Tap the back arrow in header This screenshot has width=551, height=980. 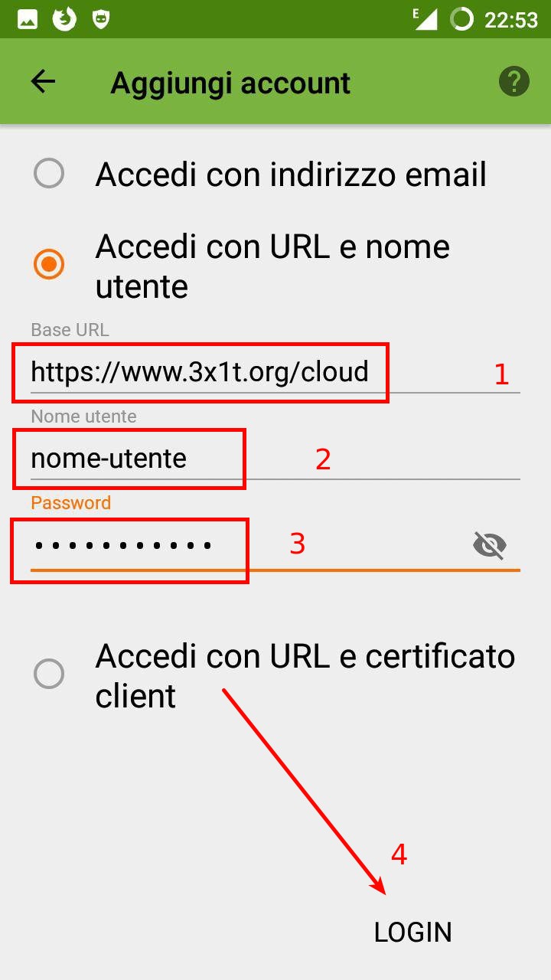point(43,82)
